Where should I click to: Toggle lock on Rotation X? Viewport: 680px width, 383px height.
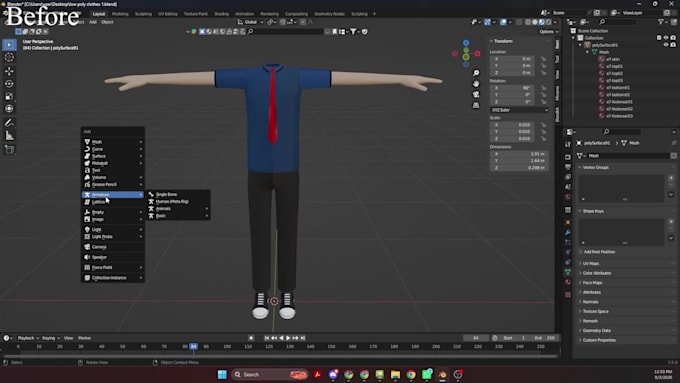point(543,88)
